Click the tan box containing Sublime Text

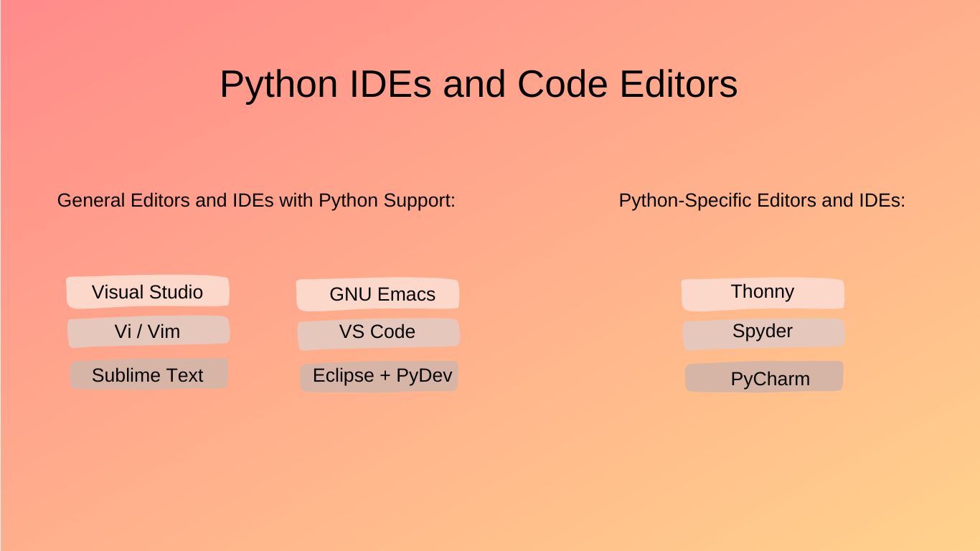148,375
